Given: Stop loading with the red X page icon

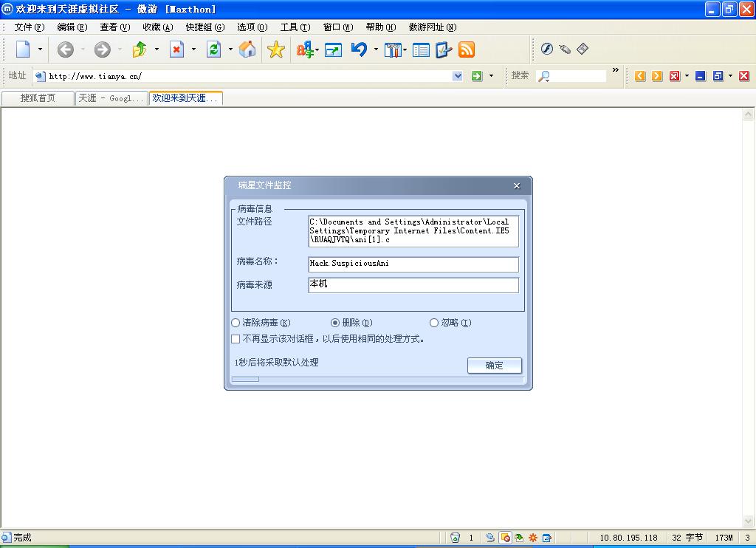Looking at the screenshot, I should (x=177, y=49).
